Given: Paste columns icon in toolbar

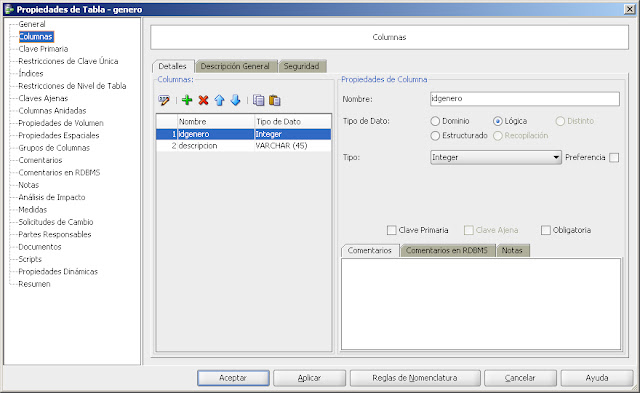Looking at the screenshot, I should (x=275, y=100).
